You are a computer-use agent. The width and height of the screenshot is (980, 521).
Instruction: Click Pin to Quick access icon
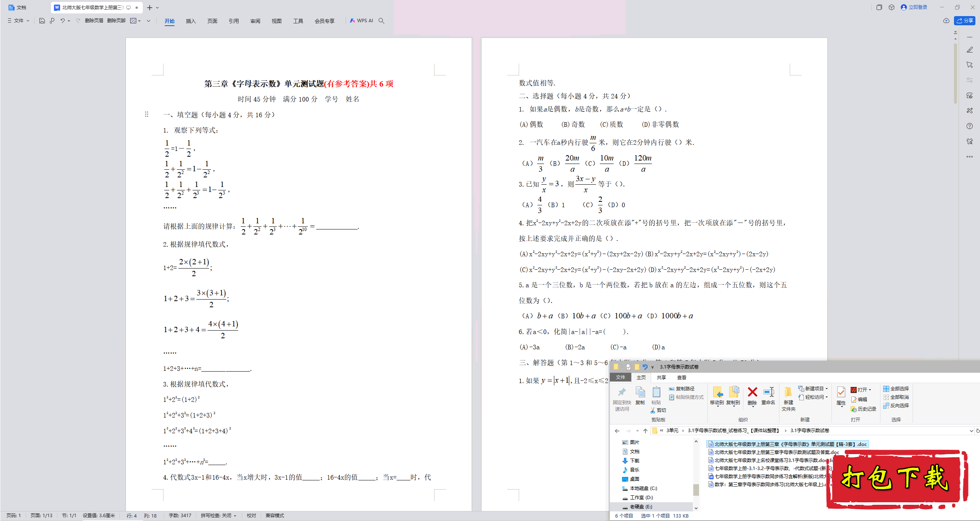click(622, 398)
